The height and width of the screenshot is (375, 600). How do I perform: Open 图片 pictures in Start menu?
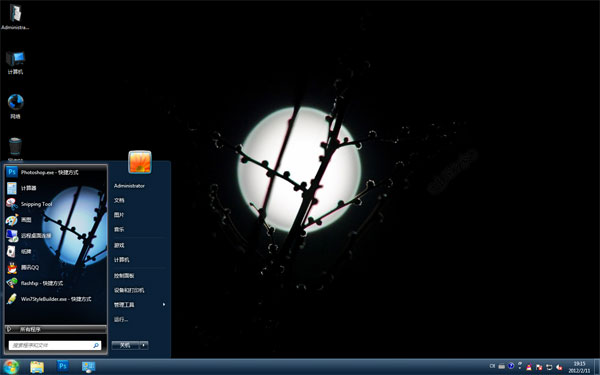tap(119, 215)
